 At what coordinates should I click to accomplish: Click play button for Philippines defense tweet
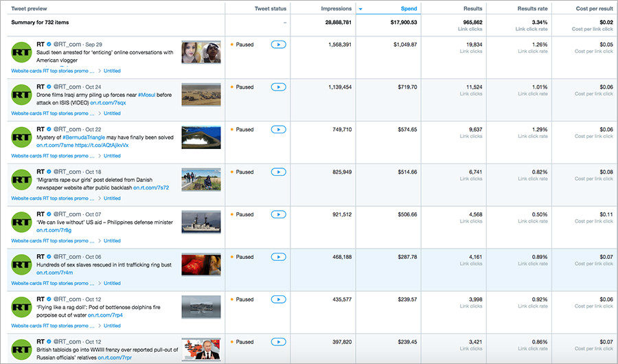coord(278,214)
